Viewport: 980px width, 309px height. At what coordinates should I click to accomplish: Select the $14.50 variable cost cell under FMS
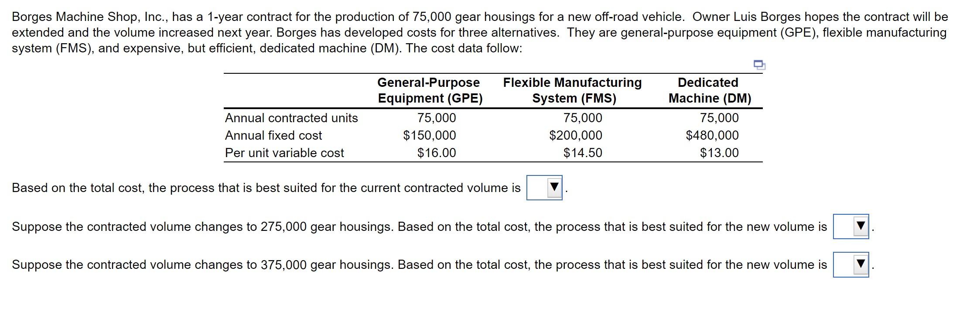[582, 153]
